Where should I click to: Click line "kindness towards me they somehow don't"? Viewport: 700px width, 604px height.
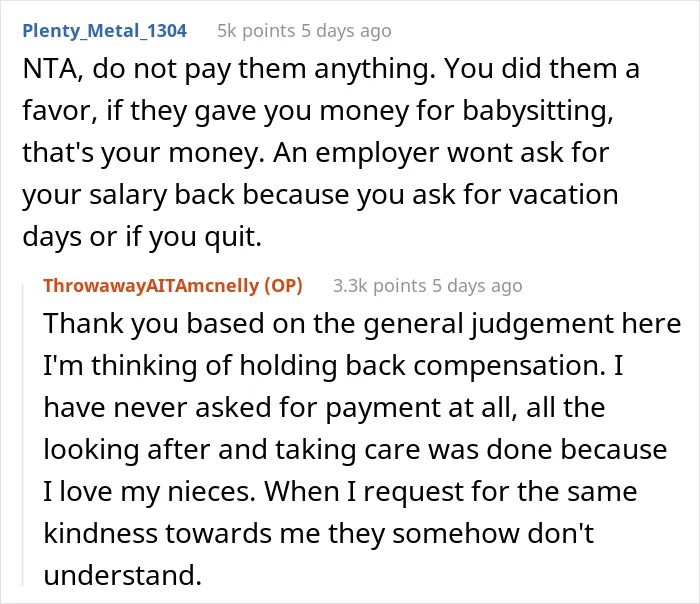coord(318,533)
